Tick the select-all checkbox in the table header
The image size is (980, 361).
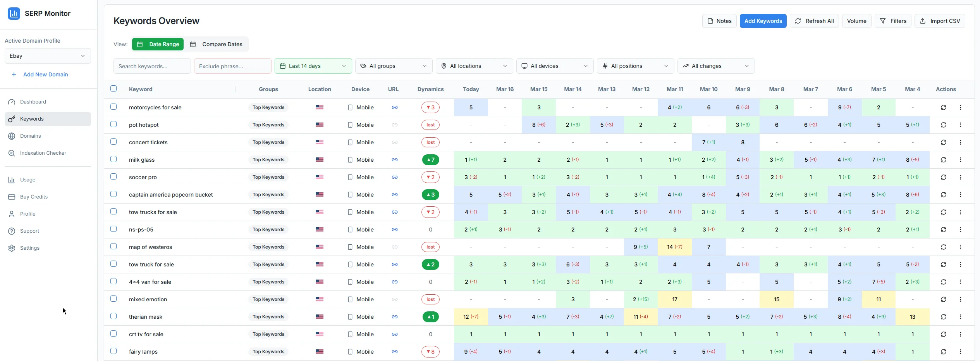(x=113, y=88)
